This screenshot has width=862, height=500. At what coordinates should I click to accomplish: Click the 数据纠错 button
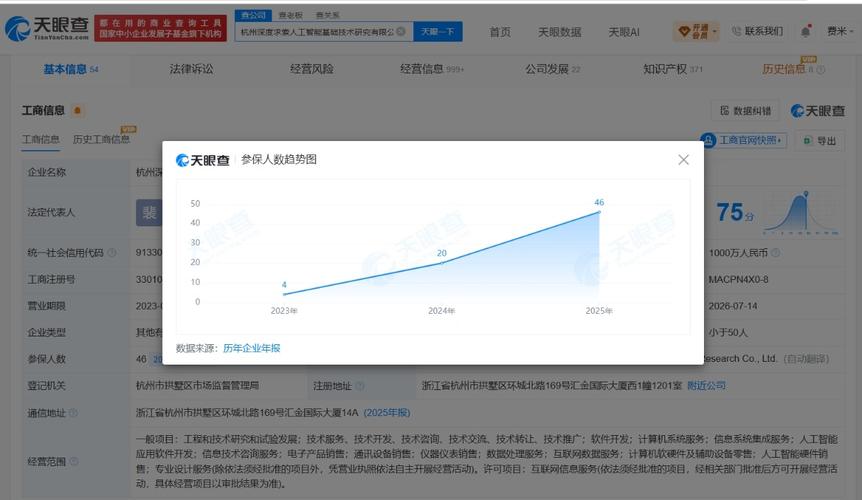coord(745,111)
